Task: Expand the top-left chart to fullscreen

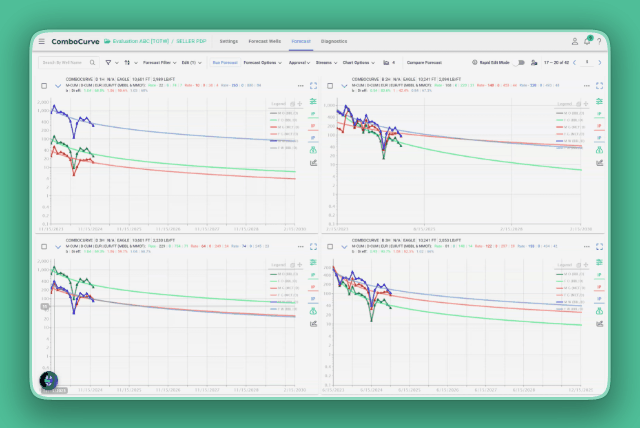Action: (x=313, y=86)
